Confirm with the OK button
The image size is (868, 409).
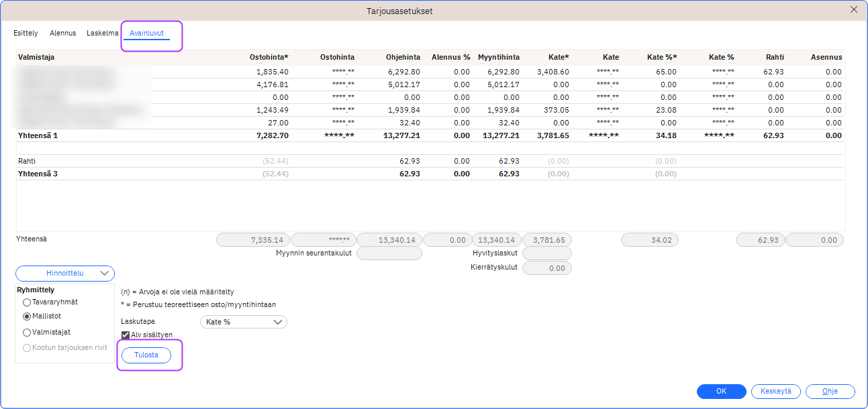point(721,392)
